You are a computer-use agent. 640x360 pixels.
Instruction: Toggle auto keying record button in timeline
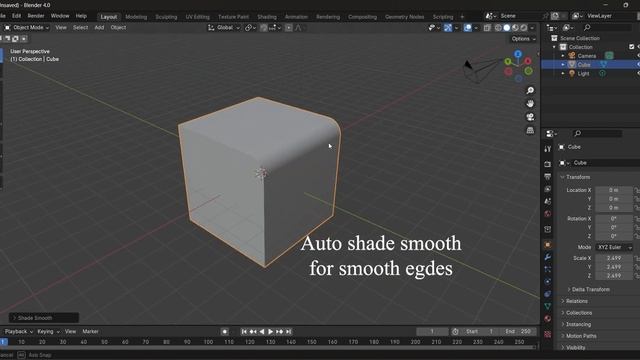coord(224,332)
